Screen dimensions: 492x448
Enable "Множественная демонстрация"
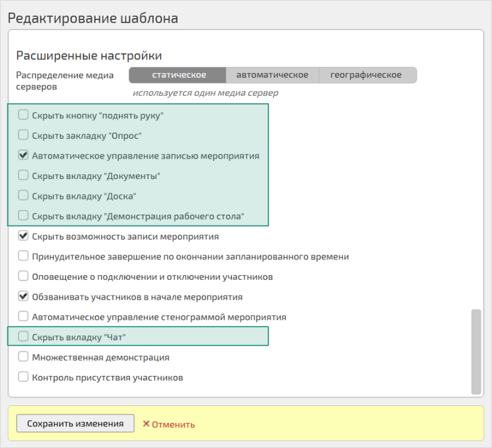pyautogui.click(x=23, y=357)
